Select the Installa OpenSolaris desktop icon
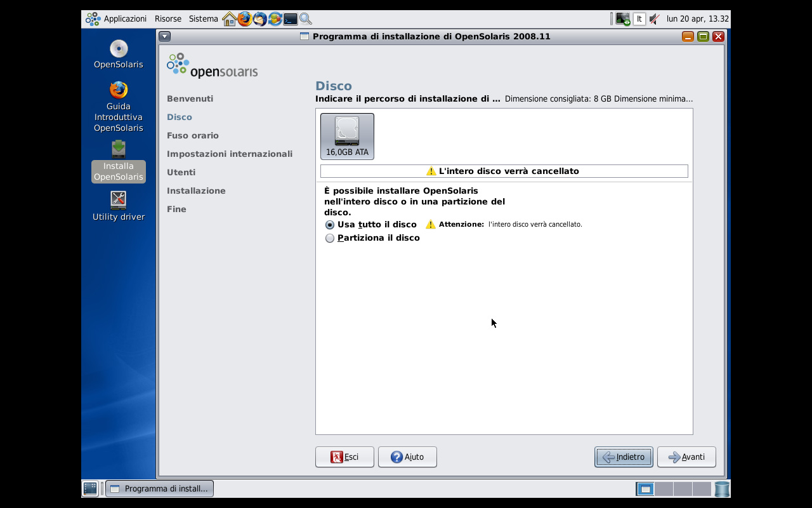The width and height of the screenshot is (812, 508). click(x=119, y=161)
